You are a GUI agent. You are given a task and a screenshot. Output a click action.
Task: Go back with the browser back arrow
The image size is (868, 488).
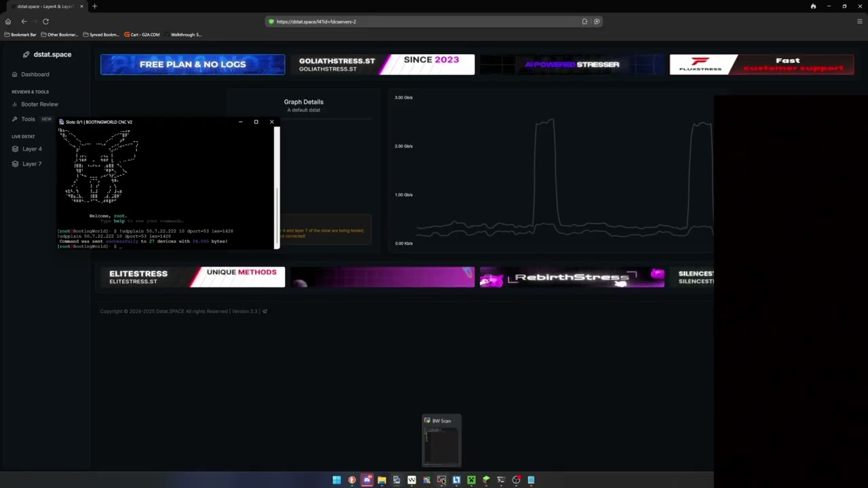[24, 22]
